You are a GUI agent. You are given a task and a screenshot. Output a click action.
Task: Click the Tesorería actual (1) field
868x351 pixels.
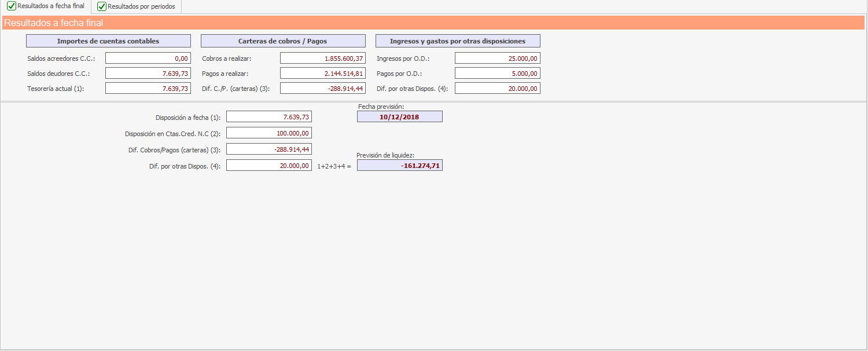(x=148, y=88)
